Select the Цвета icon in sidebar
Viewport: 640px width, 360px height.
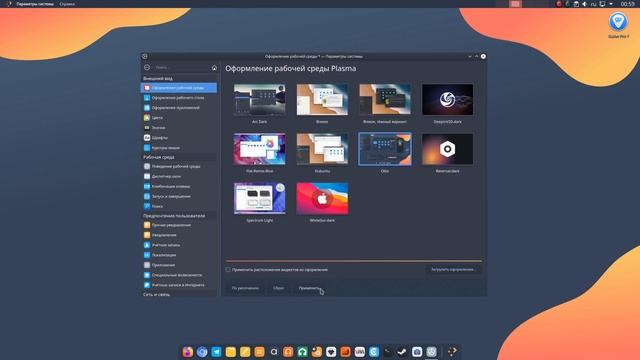pos(147,118)
